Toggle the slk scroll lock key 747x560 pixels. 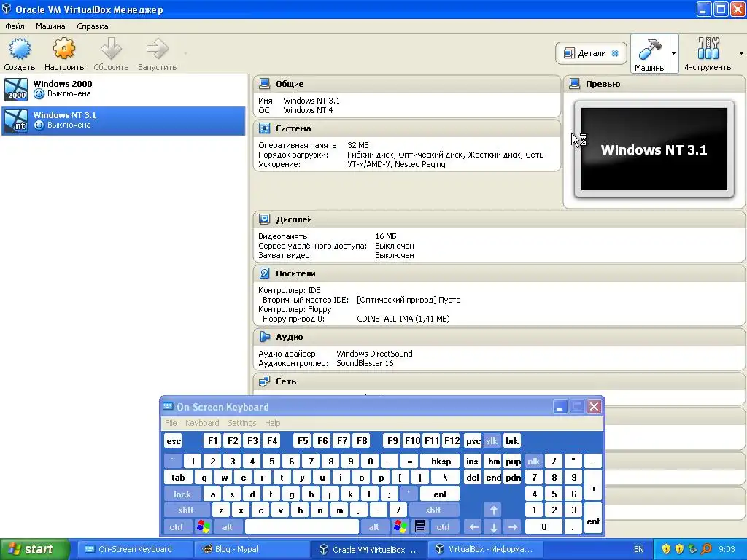pos(492,441)
